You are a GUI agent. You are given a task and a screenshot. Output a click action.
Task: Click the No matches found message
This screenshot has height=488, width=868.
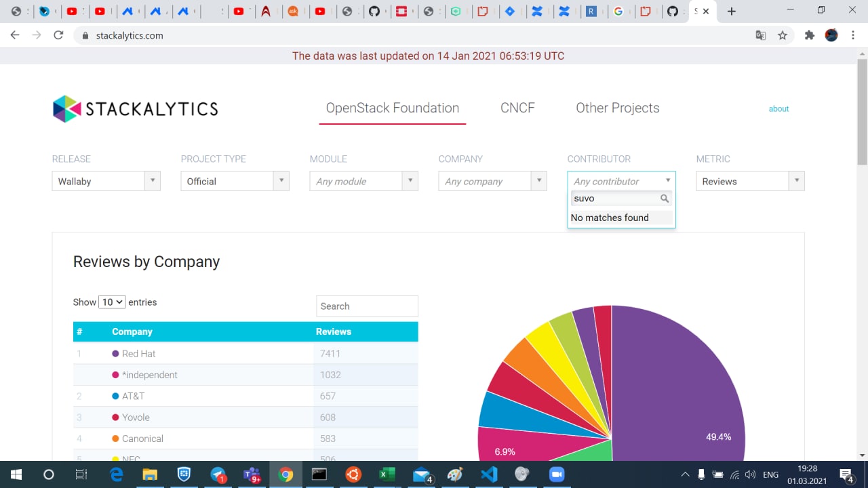click(610, 218)
